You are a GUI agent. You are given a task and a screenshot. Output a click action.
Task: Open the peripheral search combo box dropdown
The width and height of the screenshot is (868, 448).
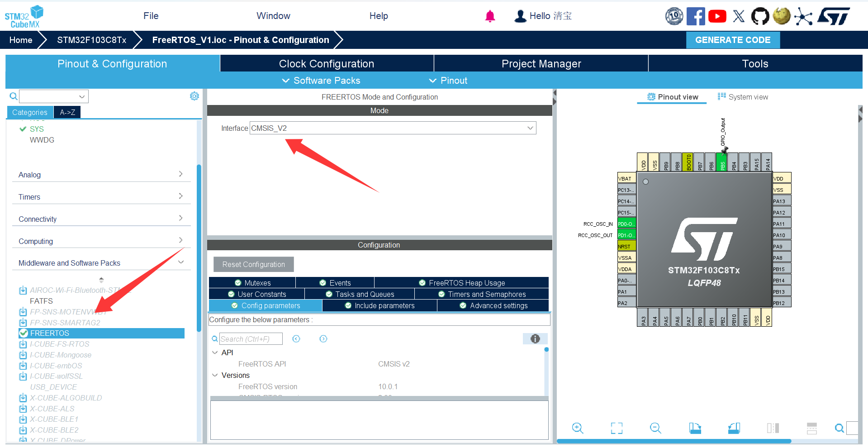click(x=82, y=96)
